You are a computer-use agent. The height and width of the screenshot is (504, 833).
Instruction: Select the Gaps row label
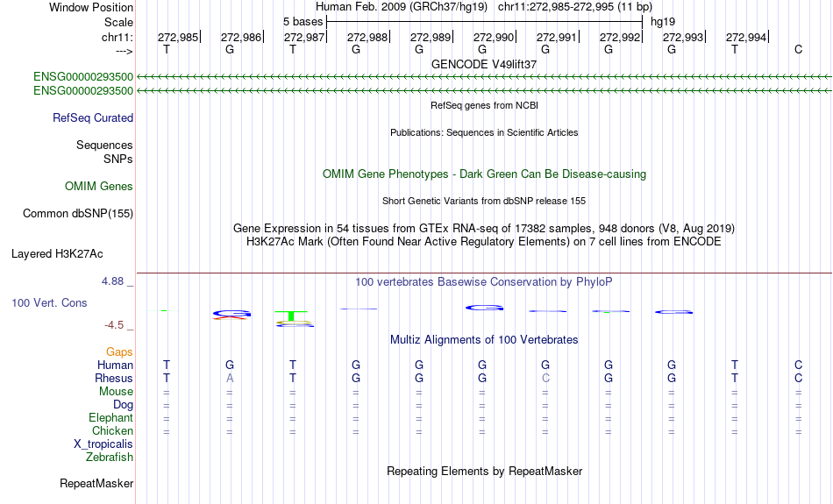[x=119, y=352]
